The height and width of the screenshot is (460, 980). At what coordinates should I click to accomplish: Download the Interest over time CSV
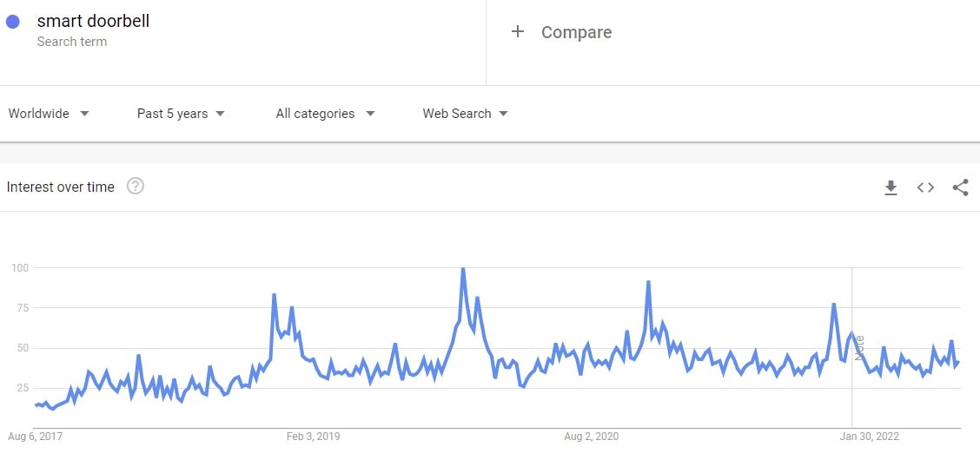coord(891,187)
